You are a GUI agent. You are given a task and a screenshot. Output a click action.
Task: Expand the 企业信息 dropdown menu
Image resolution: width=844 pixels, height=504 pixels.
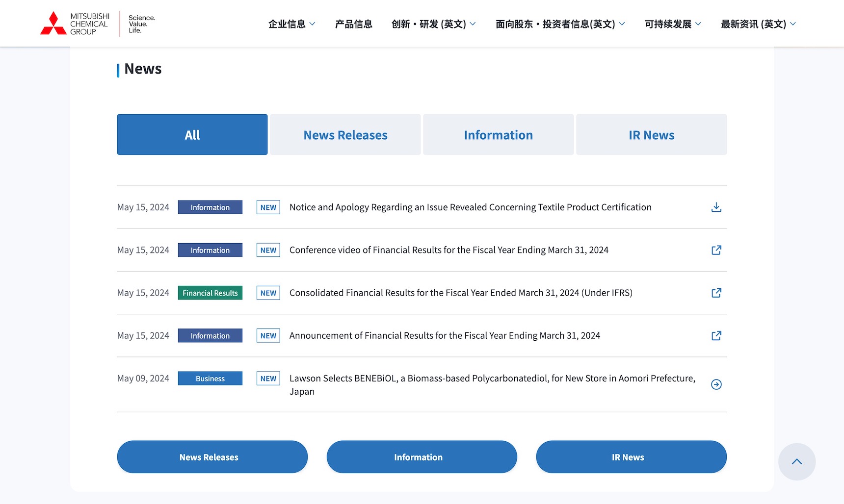(x=291, y=24)
